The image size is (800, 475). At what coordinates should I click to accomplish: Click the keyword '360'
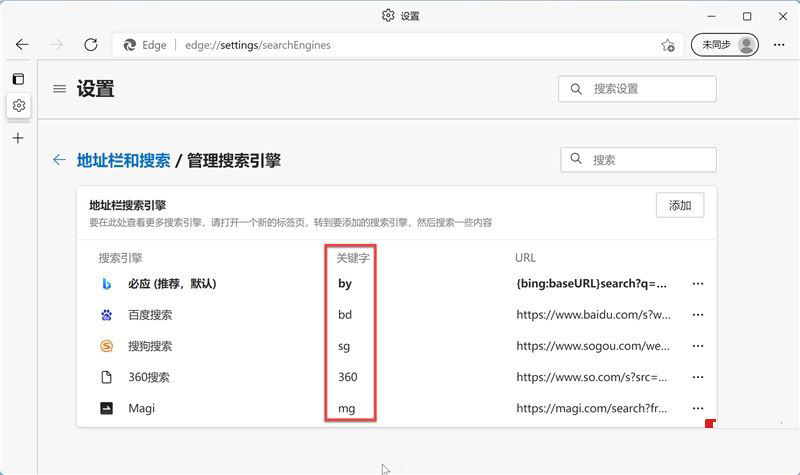click(x=347, y=377)
